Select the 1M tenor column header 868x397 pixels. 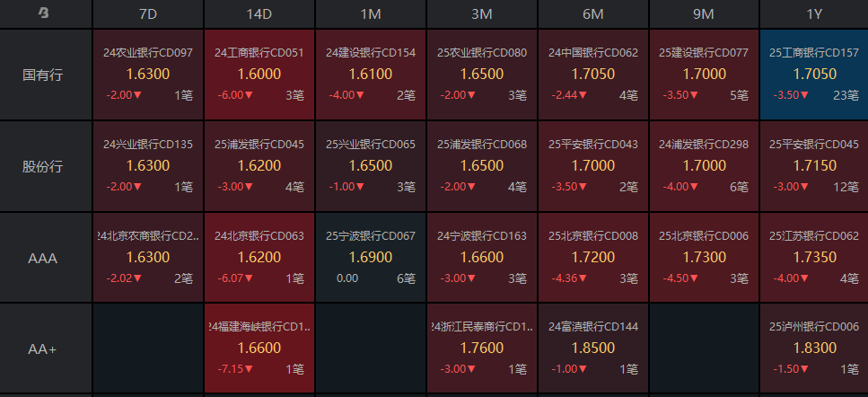[x=371, y=14]
